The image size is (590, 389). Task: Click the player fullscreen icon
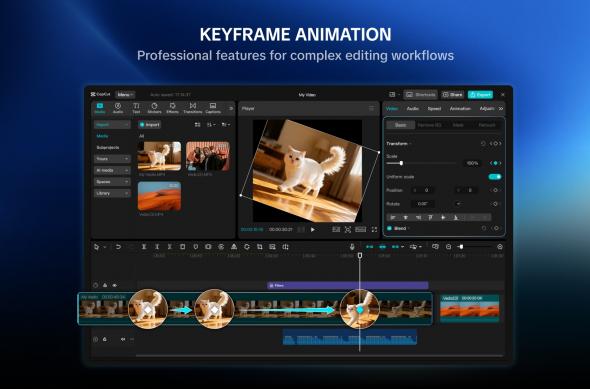pos(374,229)
